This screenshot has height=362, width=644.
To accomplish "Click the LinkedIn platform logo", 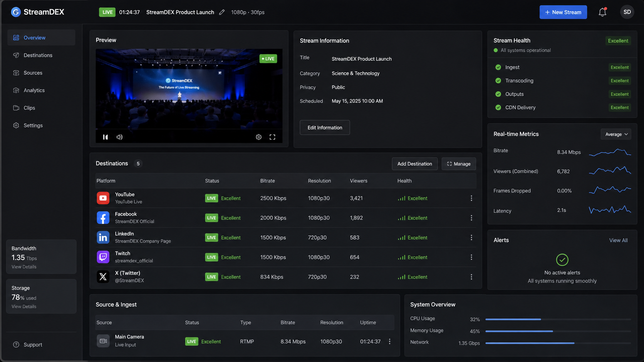I will click(x=103, y=237).
